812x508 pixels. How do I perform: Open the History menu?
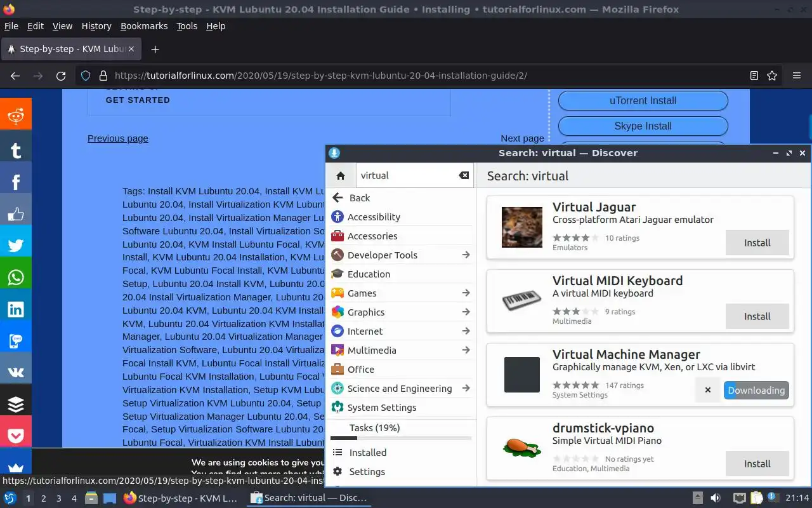(x=96, y=26)
